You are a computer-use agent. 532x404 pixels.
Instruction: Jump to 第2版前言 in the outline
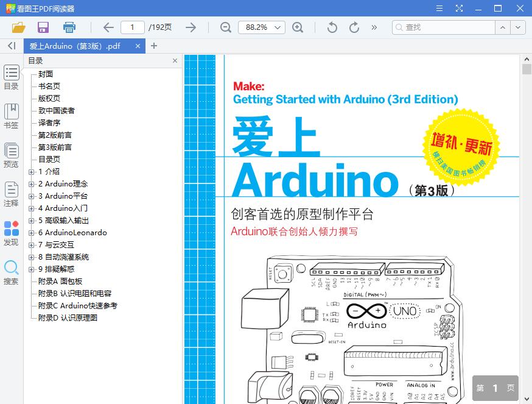click(x=55, y=135)
